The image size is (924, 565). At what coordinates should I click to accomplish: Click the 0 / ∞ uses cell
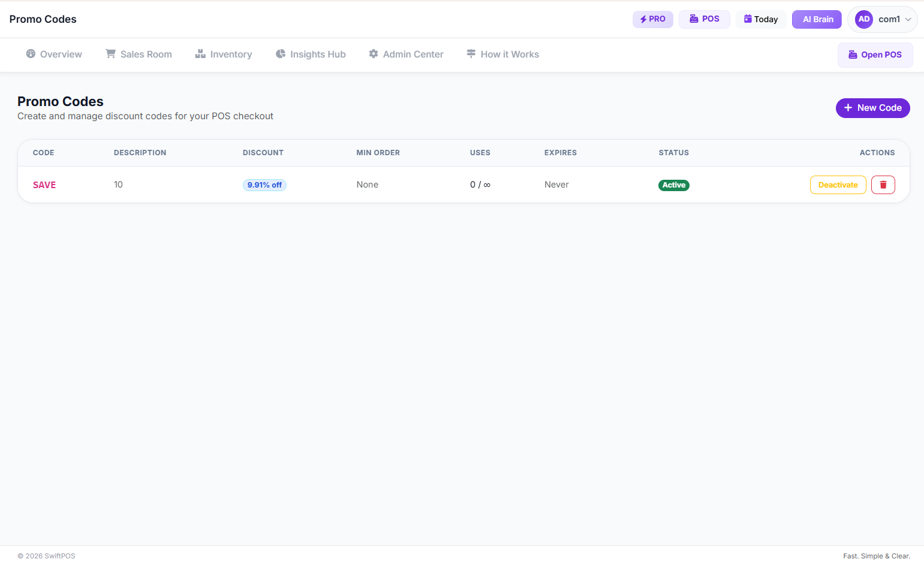point(480,185)
